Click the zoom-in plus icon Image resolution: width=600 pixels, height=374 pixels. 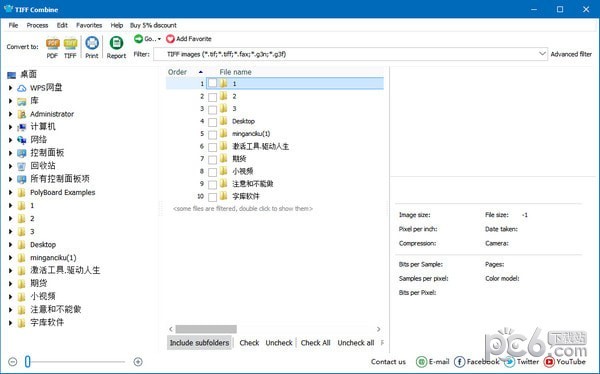pyautogui.click(x=138, y=361)
